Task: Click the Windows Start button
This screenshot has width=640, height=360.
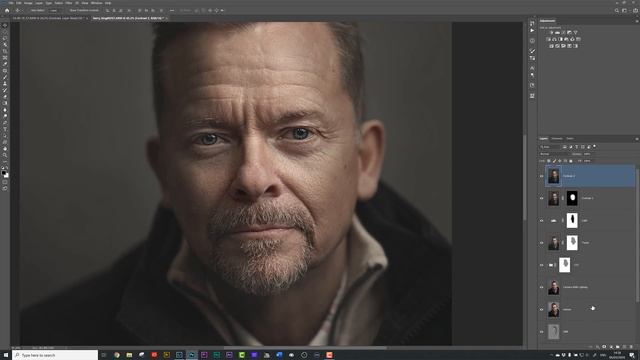Action: pos(6,355)
